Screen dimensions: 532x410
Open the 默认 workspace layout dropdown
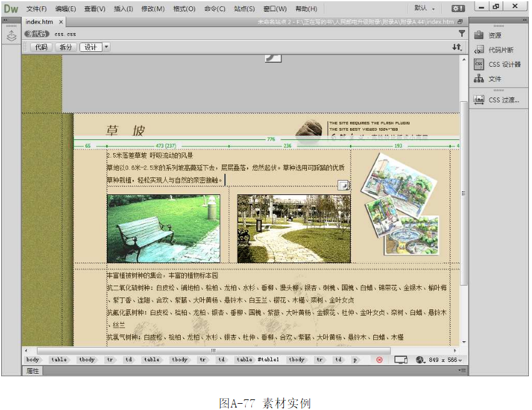[x=424, y=9]
